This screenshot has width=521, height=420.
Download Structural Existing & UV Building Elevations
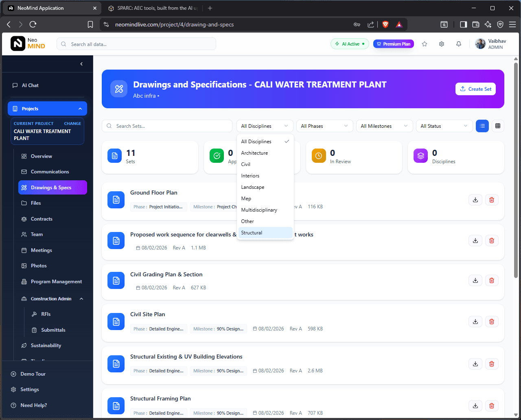475,364
